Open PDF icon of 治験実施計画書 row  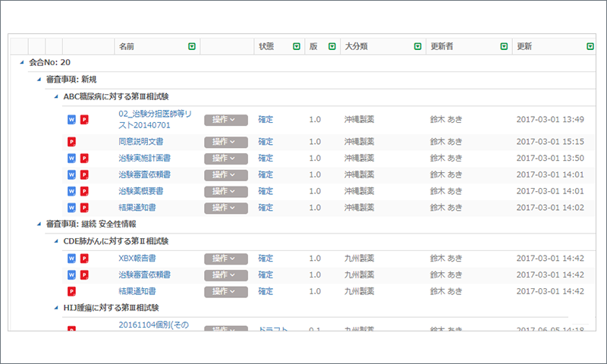tap(84, 158)
